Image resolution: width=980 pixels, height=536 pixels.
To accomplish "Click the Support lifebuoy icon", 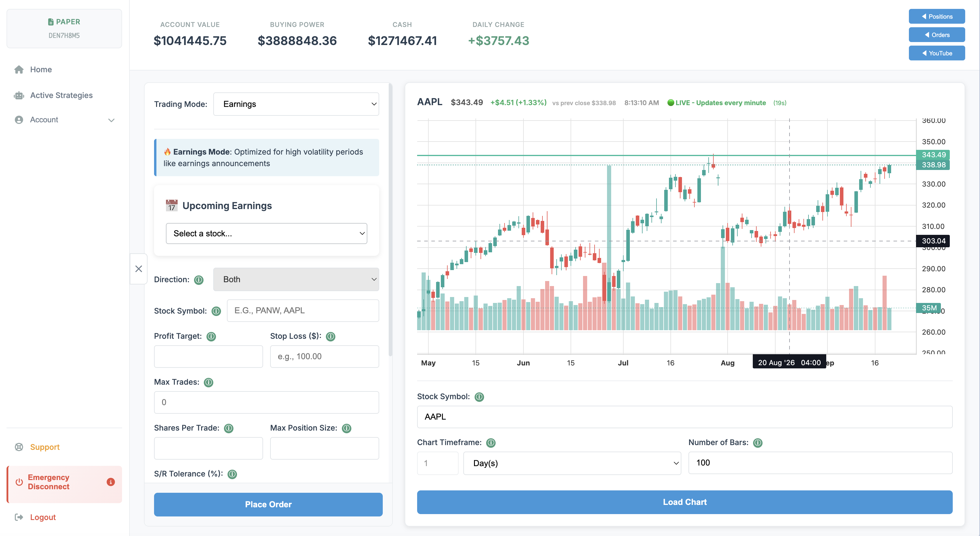I will click(x=19, y=447).
